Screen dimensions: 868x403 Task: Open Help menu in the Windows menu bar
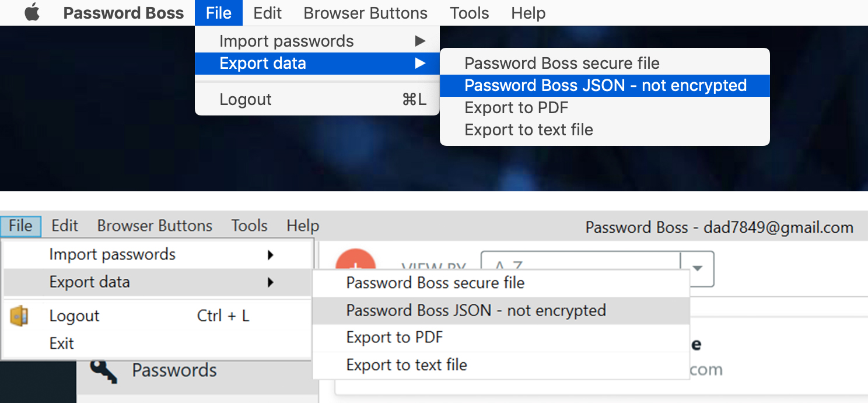coord(303,226)
